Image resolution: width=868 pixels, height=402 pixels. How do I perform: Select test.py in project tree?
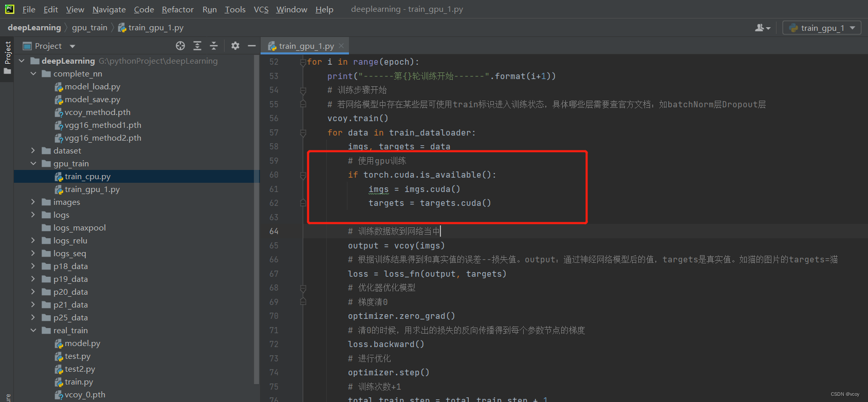point(78,356)
